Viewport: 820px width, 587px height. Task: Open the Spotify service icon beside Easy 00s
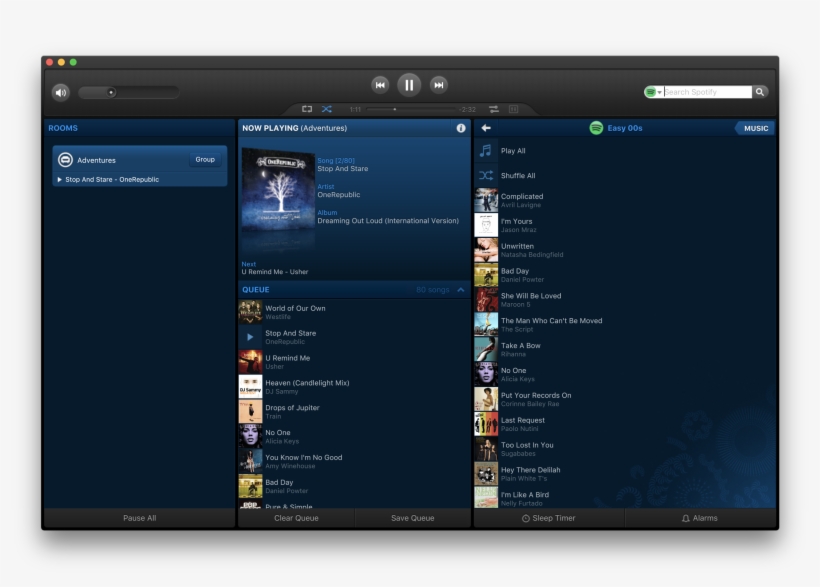click(x=597, y=128)
